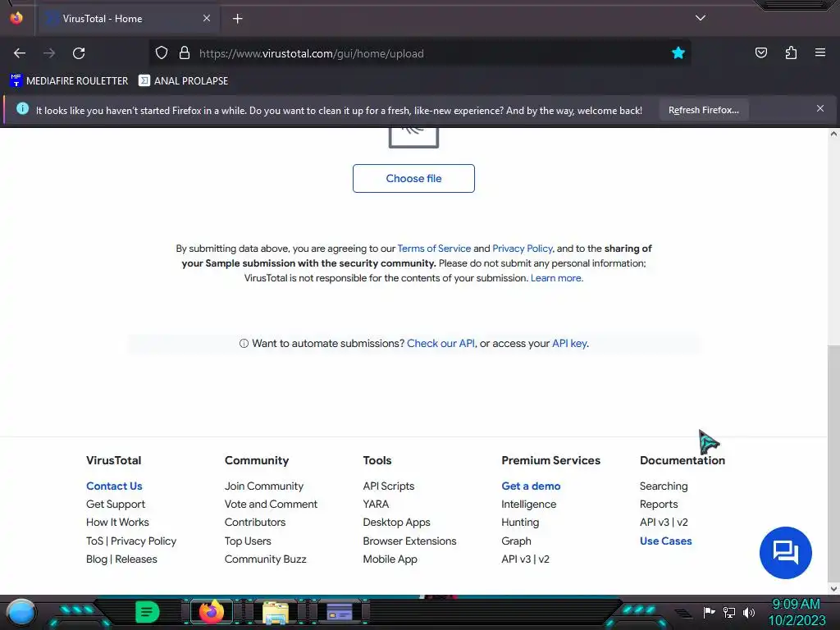This screenshot has height=630, width=840.
Task: Open the Community Buzz link
Action: pyautogui.click(x=266, y=559)
